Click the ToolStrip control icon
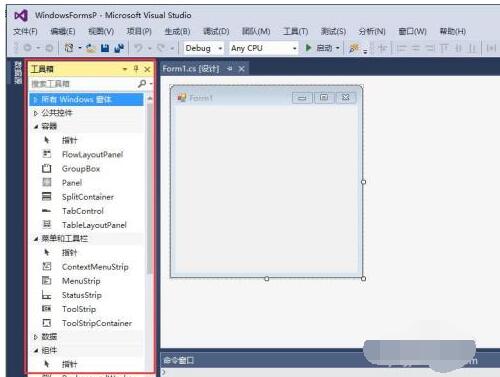This screenshot has width=500, height=377. click(x=47, y=309)
